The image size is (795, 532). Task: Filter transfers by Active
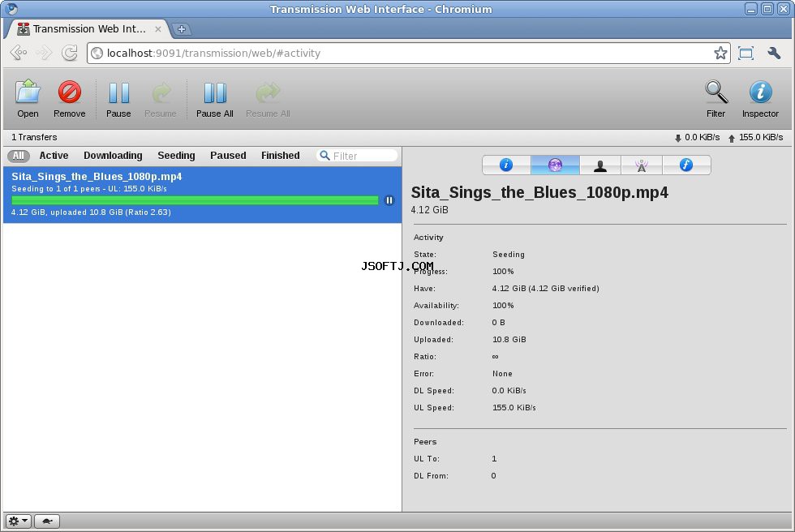[x=54, y=156]
